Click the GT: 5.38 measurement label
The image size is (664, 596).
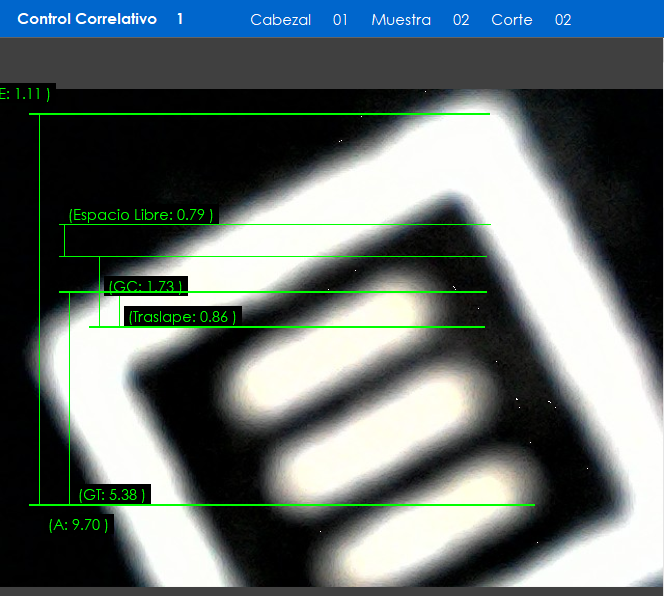[x=113, y=494]
